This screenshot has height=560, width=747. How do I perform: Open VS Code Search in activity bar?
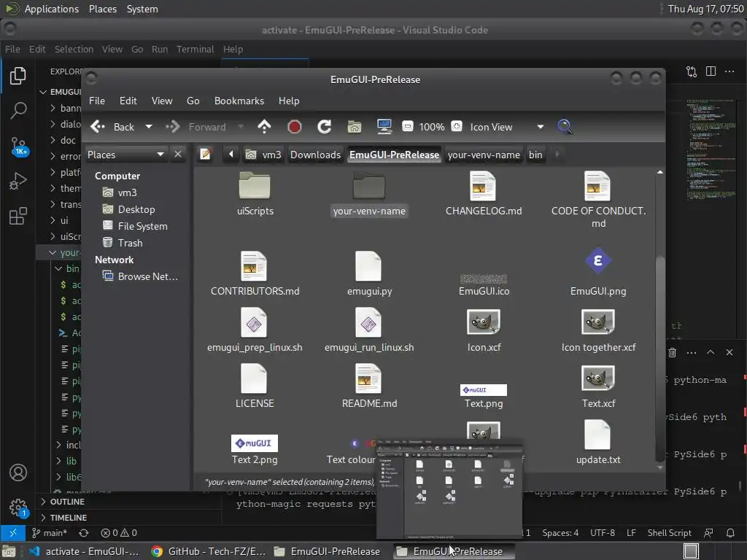18,111
